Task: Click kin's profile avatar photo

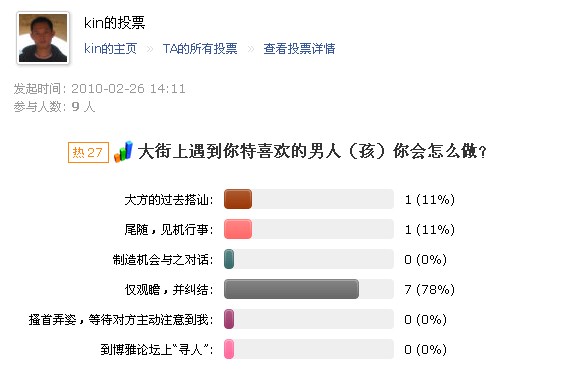Action: click(43, 38)
